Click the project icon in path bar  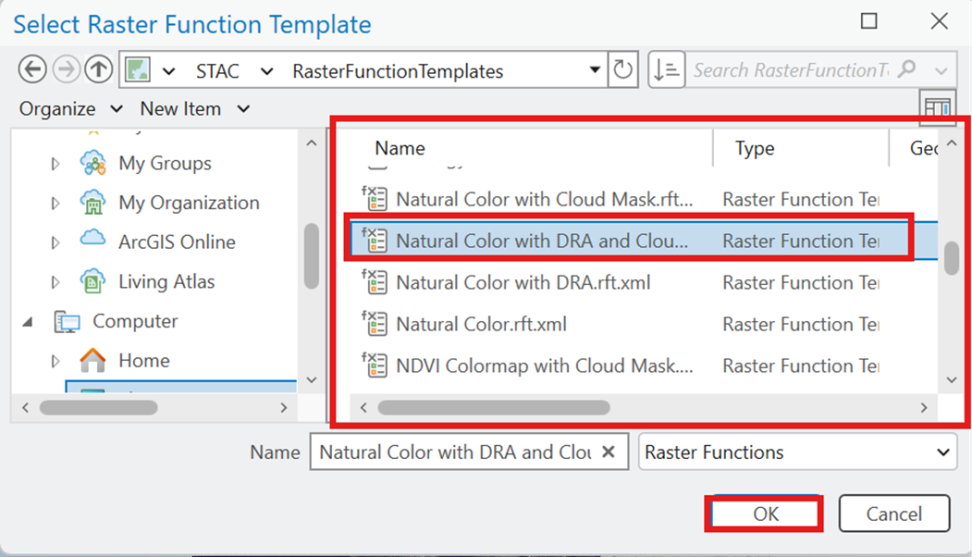point(138,70)
